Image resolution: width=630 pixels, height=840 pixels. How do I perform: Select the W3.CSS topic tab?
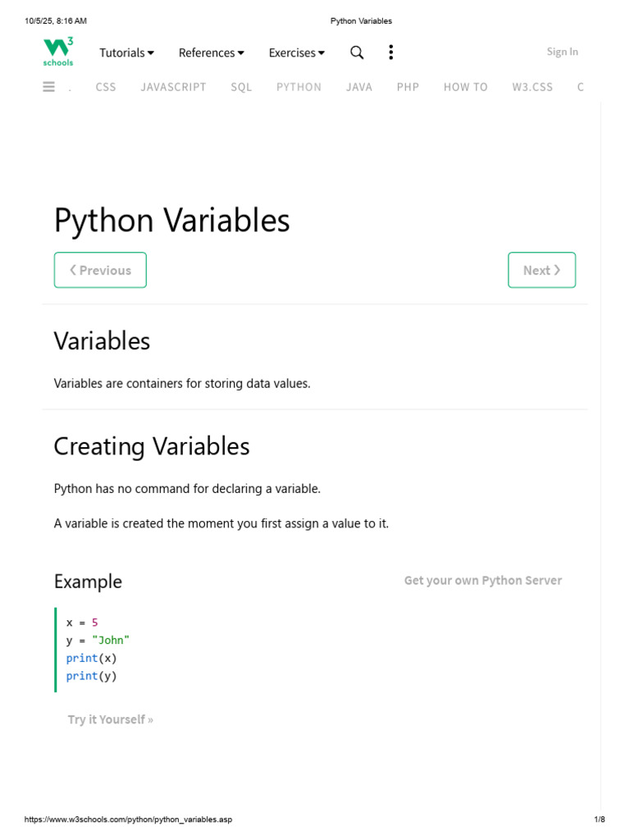(x=532, y=87)
